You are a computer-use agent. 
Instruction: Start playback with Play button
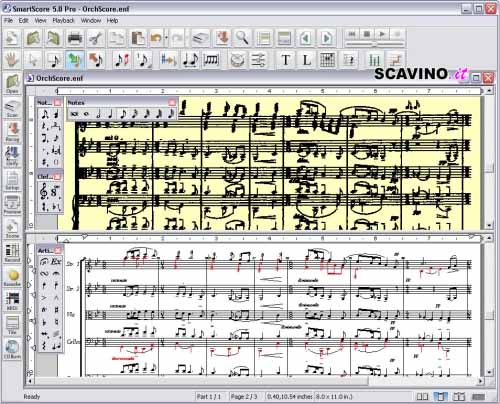click(382, 34)
